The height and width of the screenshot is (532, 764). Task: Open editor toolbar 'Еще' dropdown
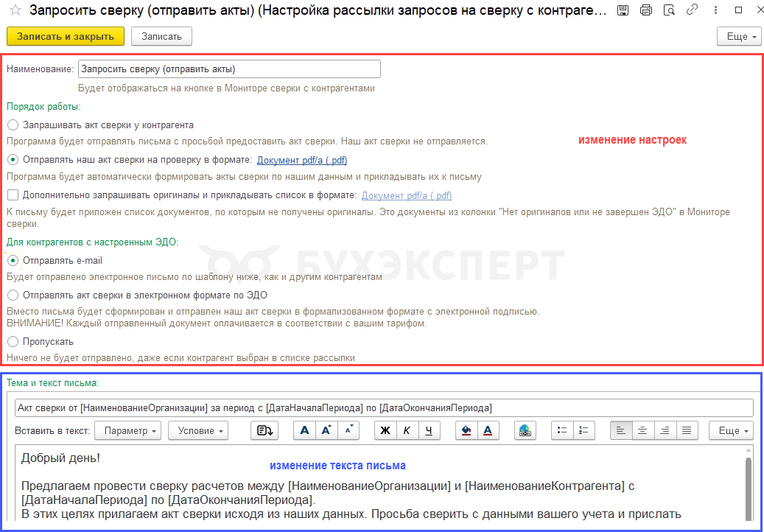click(732, 430)
